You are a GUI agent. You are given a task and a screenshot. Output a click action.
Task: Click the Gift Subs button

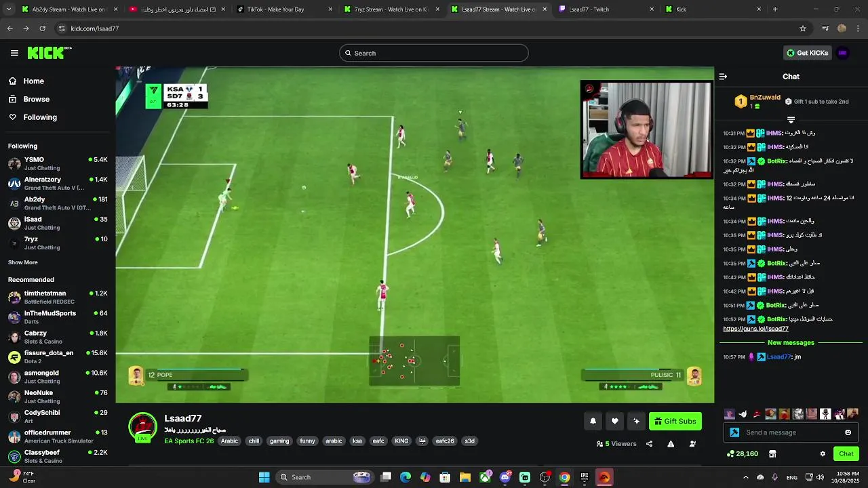(675, 422)
